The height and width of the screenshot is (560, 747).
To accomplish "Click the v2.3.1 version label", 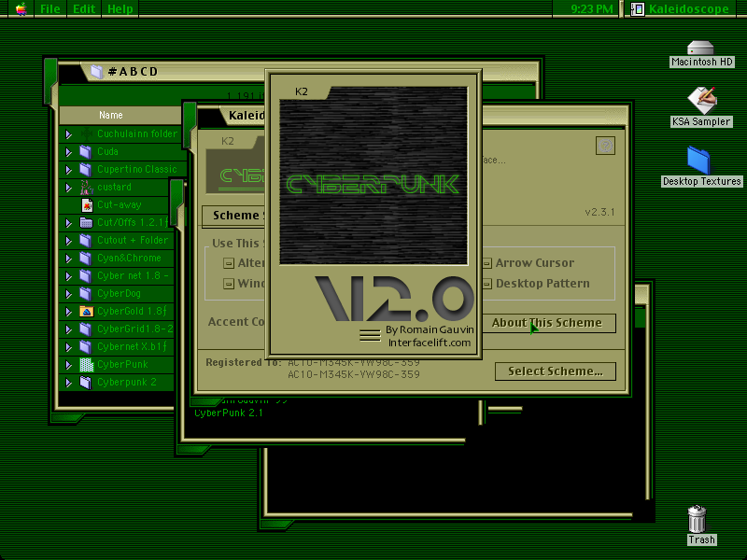I will tap(599, 213).
